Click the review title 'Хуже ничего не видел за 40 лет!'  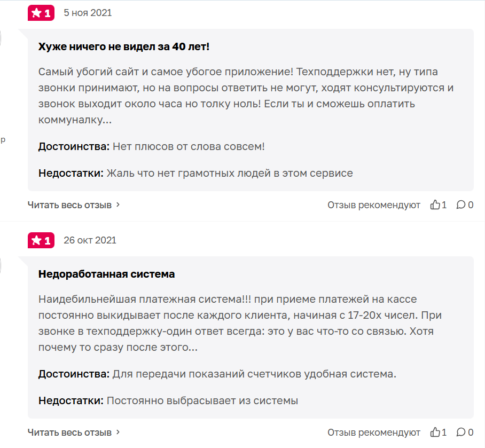pos(124,47)
